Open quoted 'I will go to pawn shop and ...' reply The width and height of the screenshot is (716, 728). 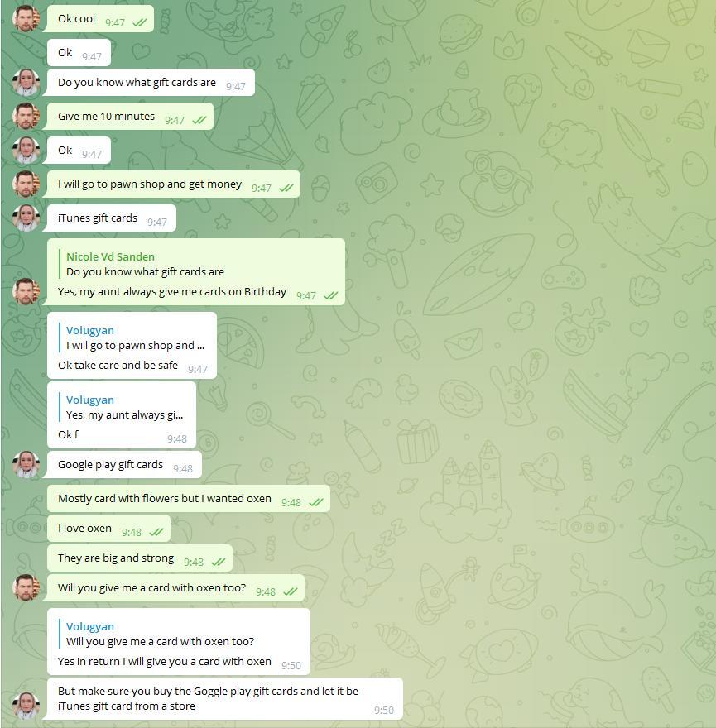pos(135,338)
